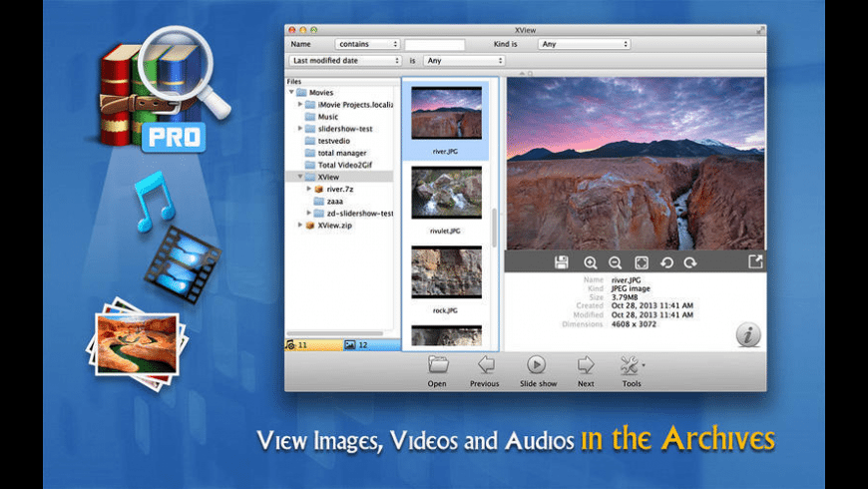Expand the iMovie Projects folder

click(300, 104)
